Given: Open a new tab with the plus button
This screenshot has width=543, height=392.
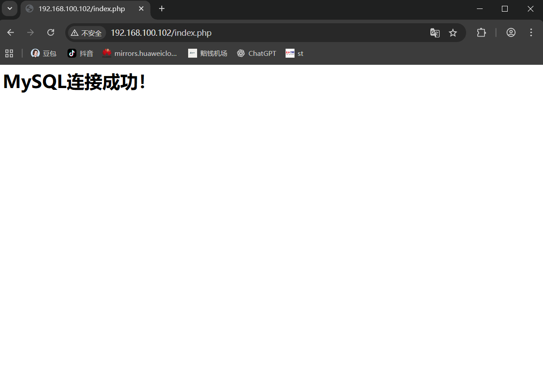Looking at the screenshot, I should (x=161, y=8).
